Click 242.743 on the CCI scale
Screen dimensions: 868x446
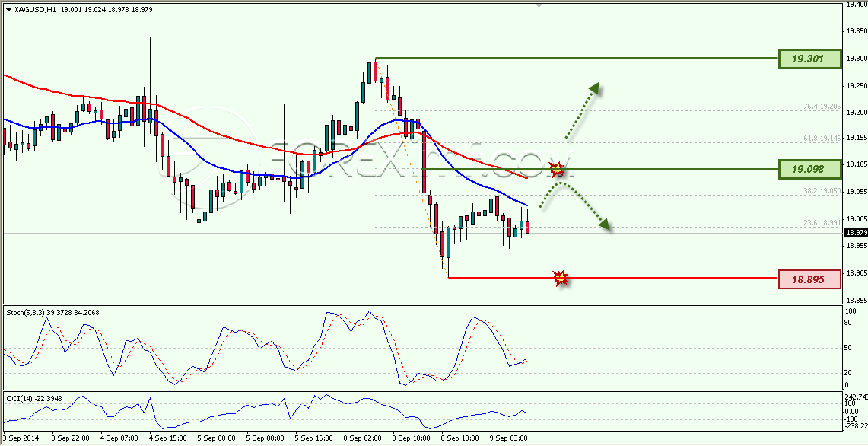(x=857, y=397)
